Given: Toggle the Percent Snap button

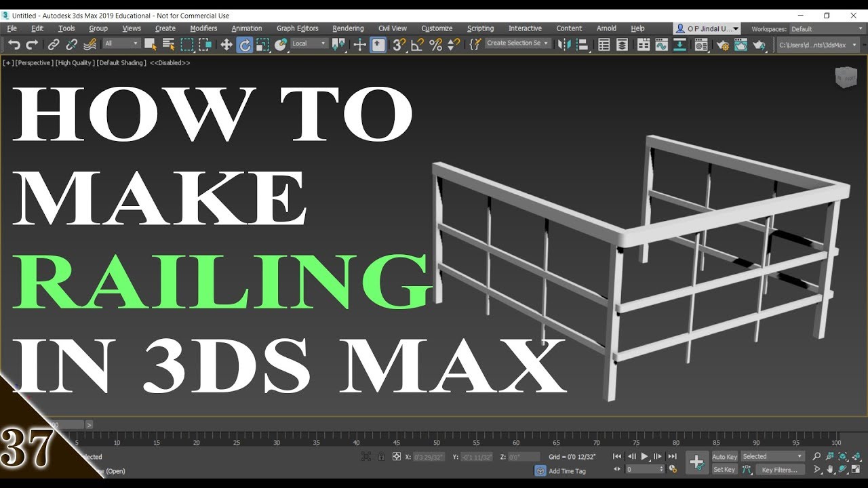Looking at the screenshot, I should 436,45.
